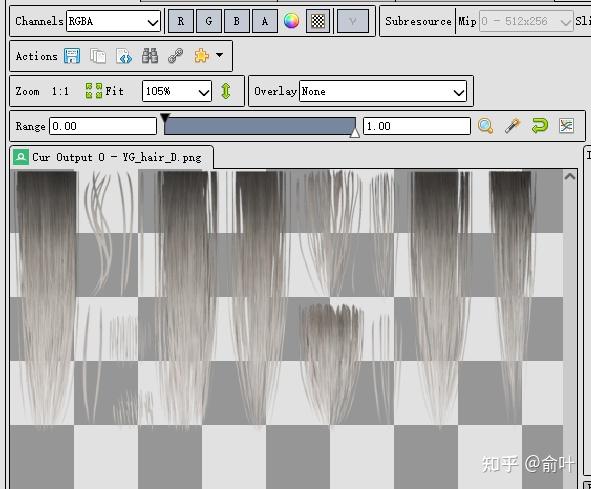Click the range bar track

(x=260, y=126)
